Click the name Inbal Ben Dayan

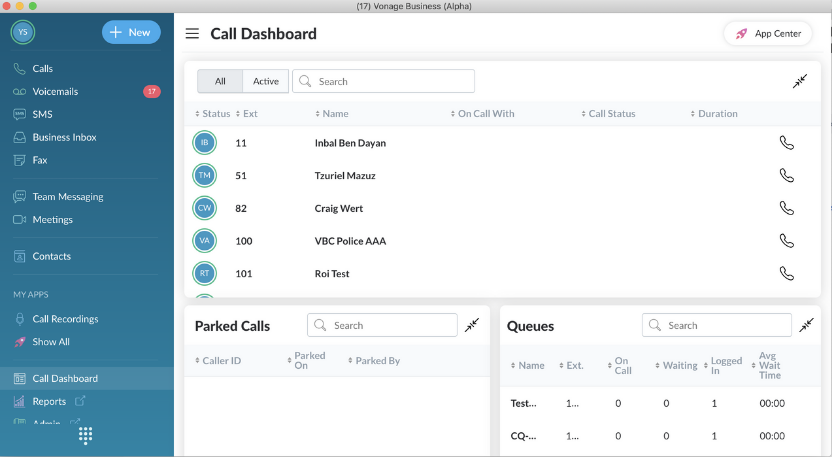click(x=350, y=143)
